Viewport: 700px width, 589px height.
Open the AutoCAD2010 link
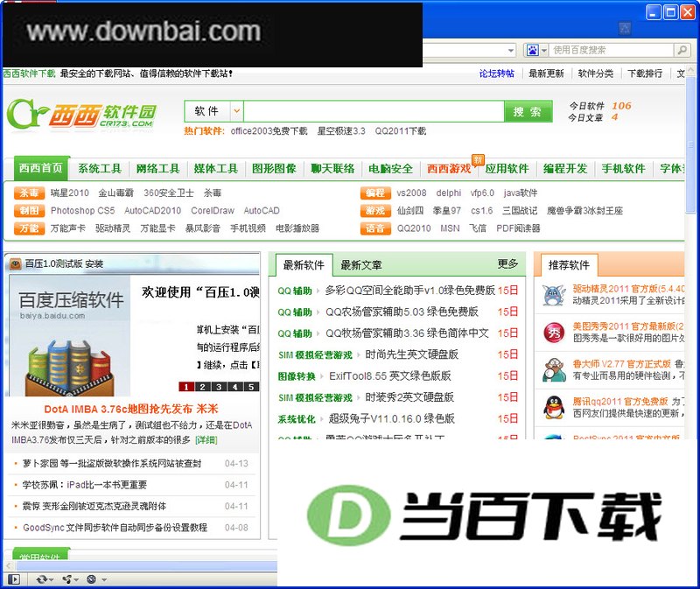(x=152, y=211)
